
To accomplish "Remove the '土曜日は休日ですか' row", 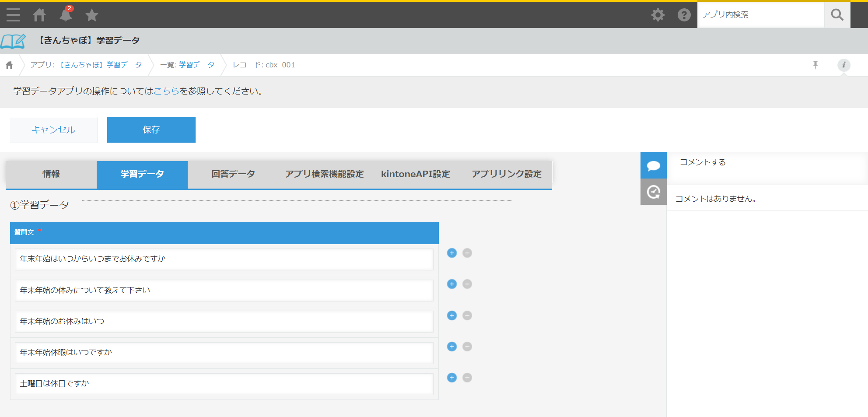I will coord(467,378).
